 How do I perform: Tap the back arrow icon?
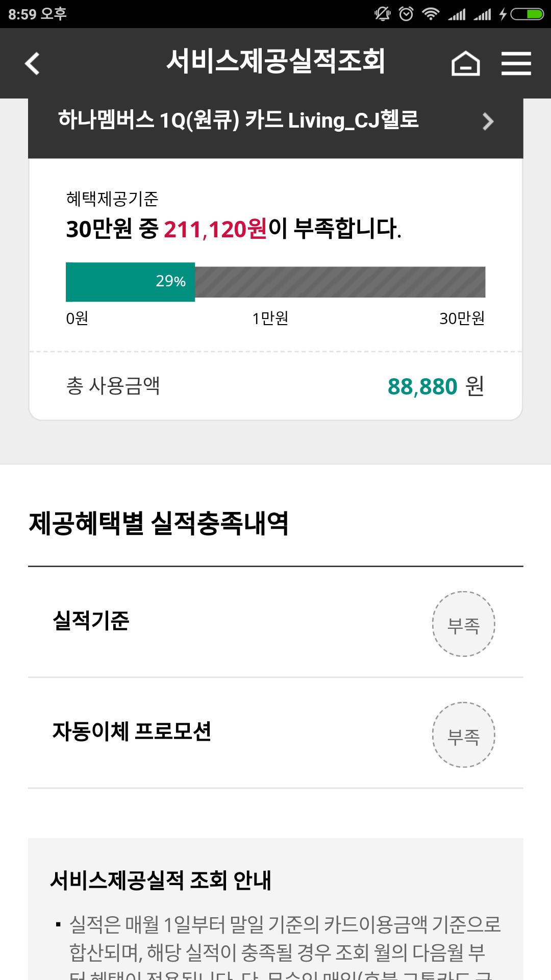[33, 64]
